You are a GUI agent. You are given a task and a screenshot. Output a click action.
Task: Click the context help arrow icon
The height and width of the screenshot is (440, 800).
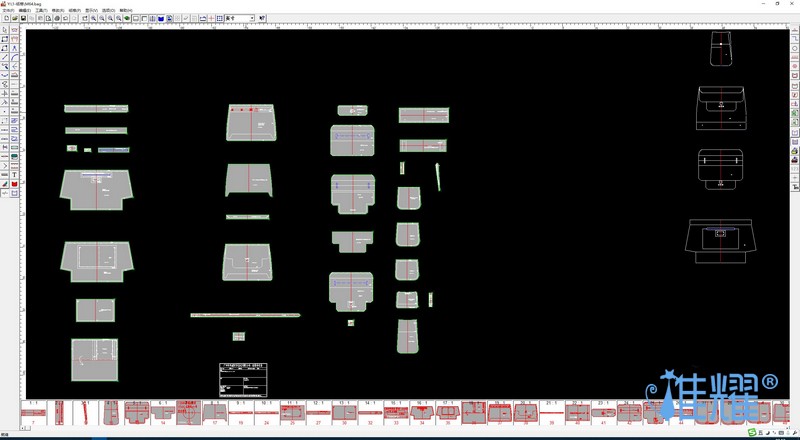coord(263,18)
